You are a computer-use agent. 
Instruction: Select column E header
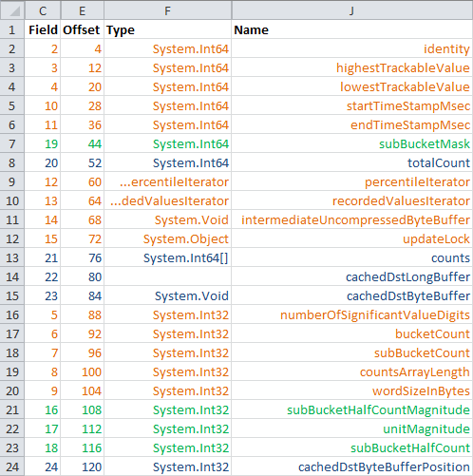[83, 11]
